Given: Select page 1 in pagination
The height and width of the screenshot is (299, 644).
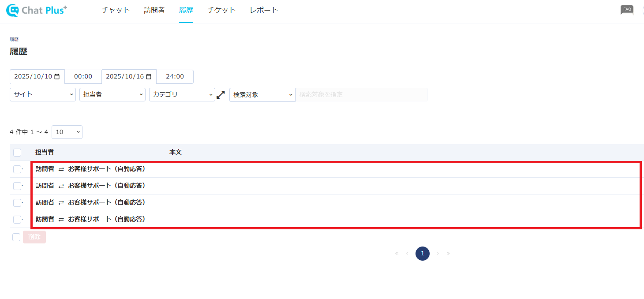Looking at the screenshot, I should pos(422,254).
